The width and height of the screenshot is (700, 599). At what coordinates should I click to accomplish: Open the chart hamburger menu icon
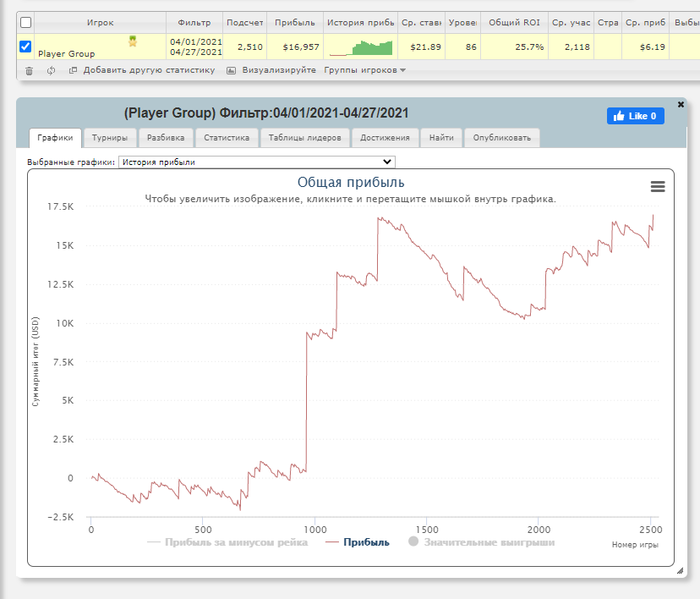658,186
